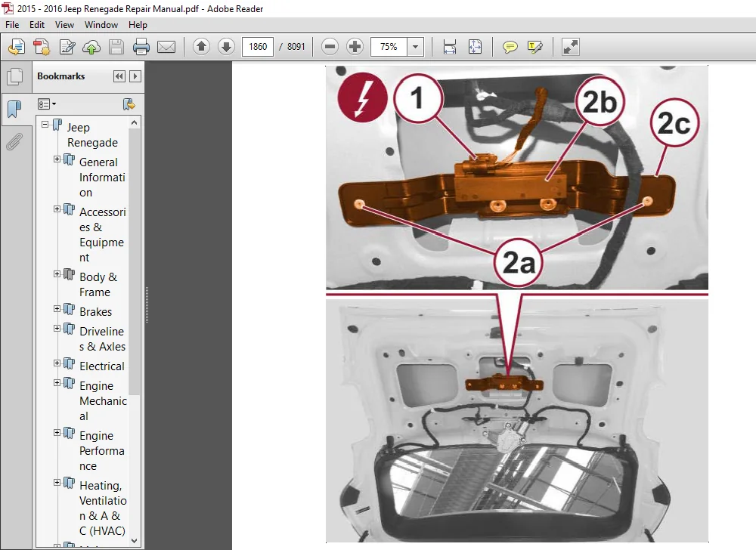756x550 pixels.
Task: Expand the Body & Frame bookmark
Action: click(57, 274)
